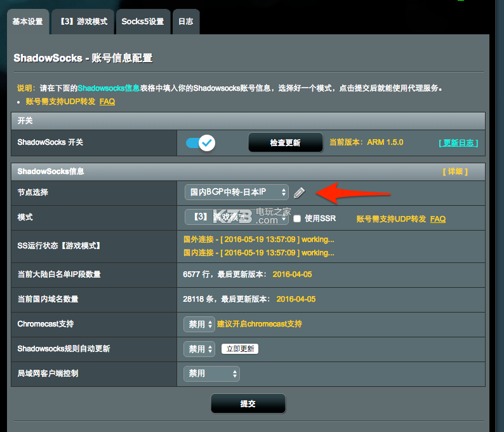The height and width of the screenshot is (432, 504).
Task: Click the 局域网客户端控制 label
Action: (x=48, y=374)
